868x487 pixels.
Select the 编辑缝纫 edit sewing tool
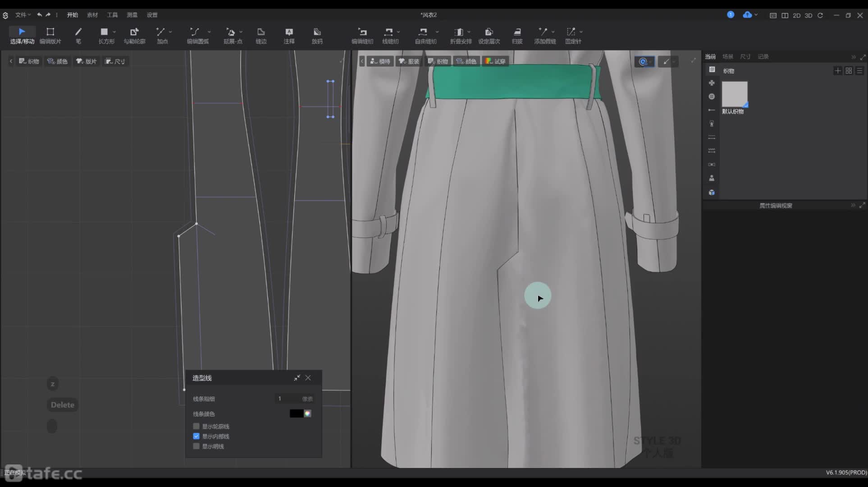[362, 35]
